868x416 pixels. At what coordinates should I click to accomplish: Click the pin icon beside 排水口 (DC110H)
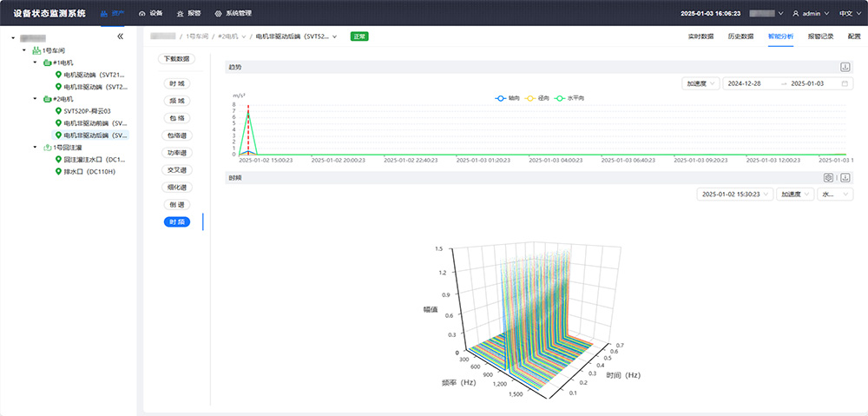[x=58, y=172]
